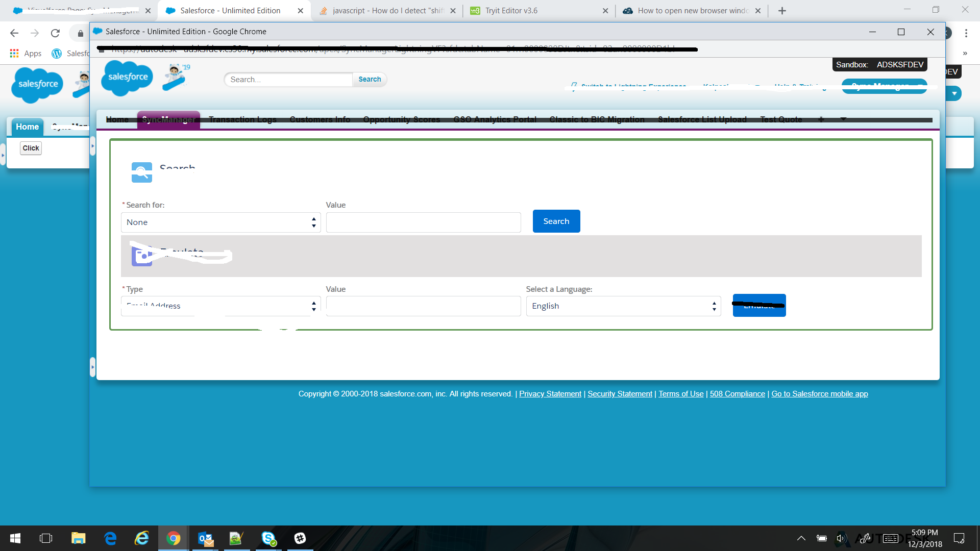Open the Privacy Statement link
Image resolution: width=980 pixels, height=551 pixels.
pyautogui.click(x=550, y=394)
